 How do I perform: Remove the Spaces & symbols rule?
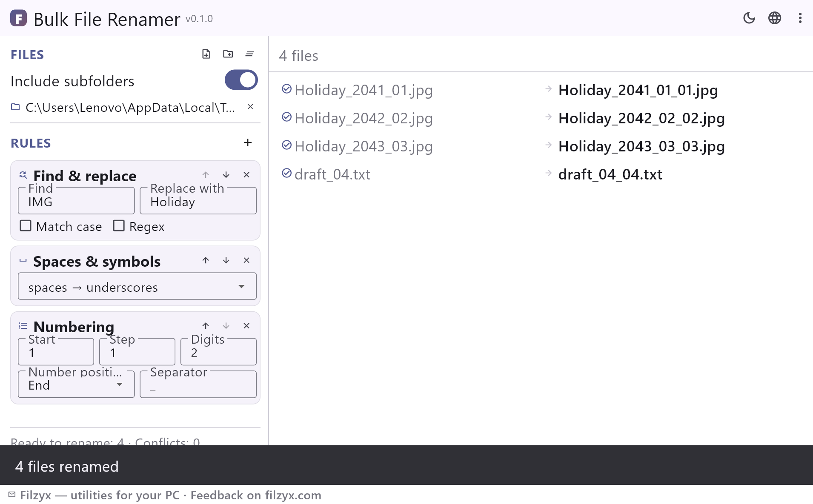pyautogui.click(x=246, y=260)
